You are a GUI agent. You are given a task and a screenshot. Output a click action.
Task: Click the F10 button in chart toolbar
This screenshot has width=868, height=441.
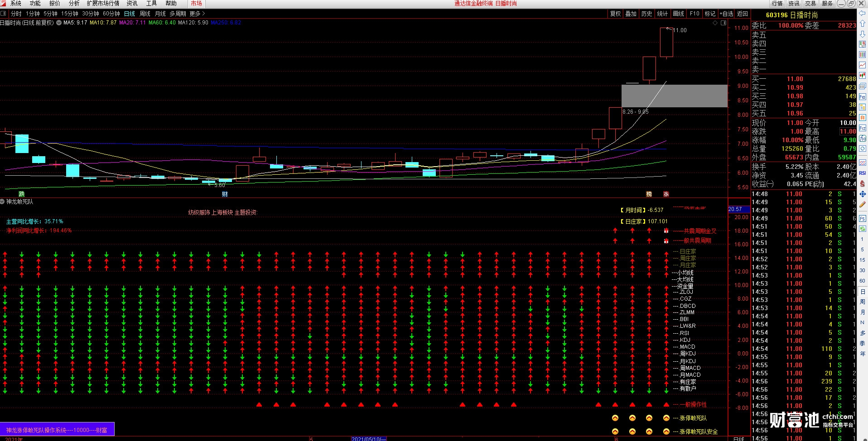694,14
